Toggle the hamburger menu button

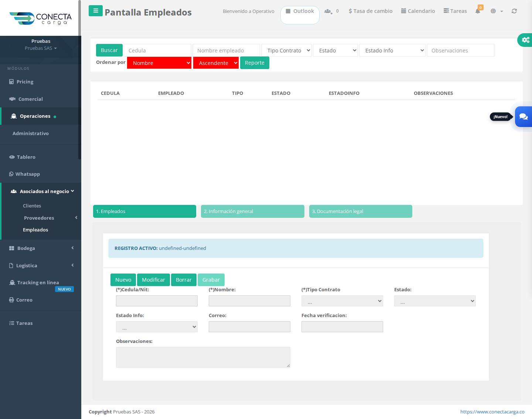pyautogui.click(x=96, y=11)
